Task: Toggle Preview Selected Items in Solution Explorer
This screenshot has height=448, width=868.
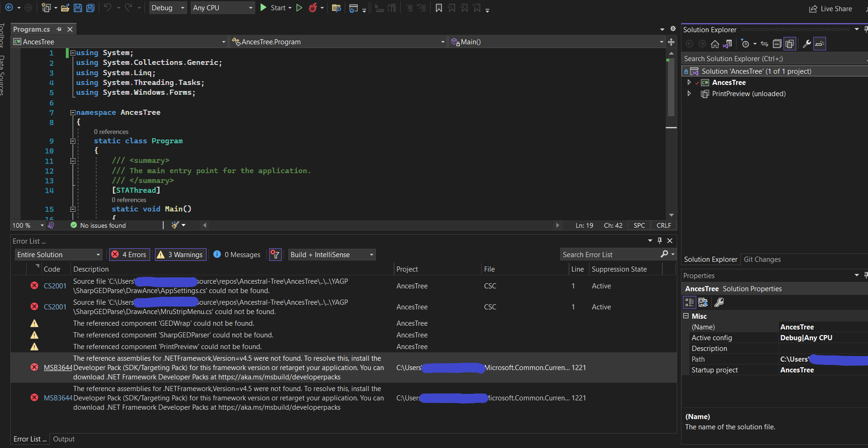Action: pos(819,44)
